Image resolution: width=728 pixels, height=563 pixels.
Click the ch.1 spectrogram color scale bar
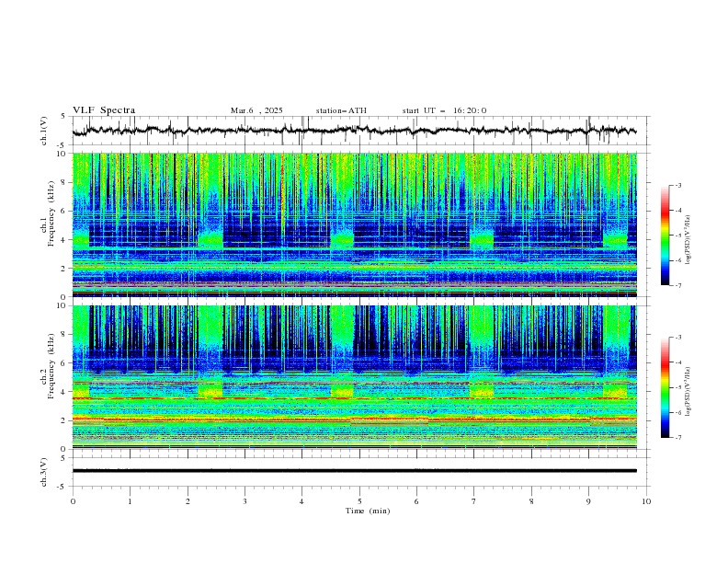665,236
